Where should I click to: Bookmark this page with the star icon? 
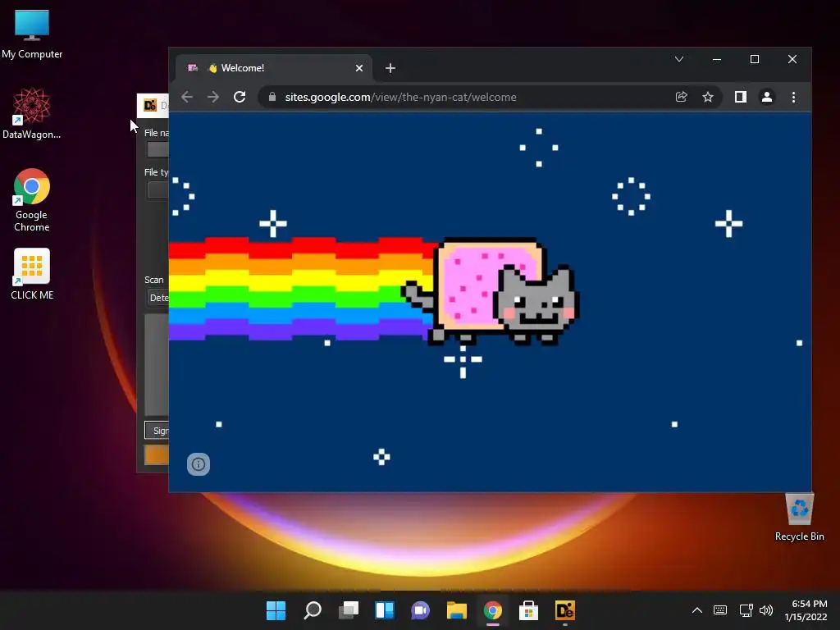click(708, 97)
